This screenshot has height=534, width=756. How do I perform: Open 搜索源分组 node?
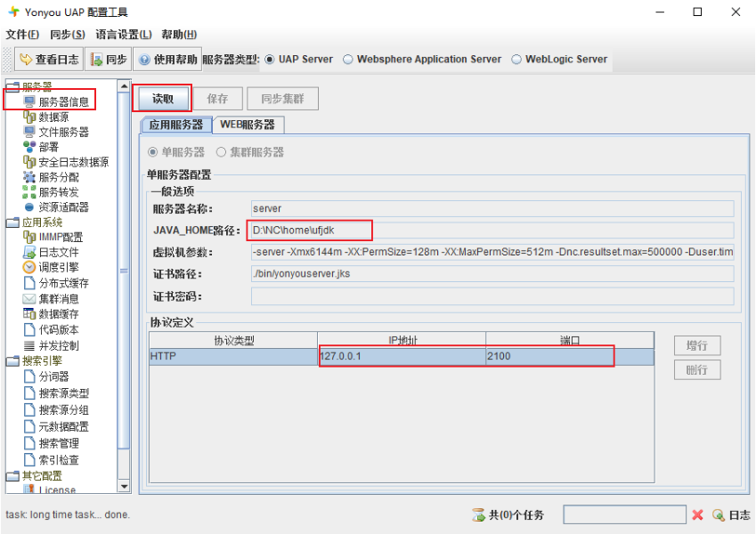[56, 409]
